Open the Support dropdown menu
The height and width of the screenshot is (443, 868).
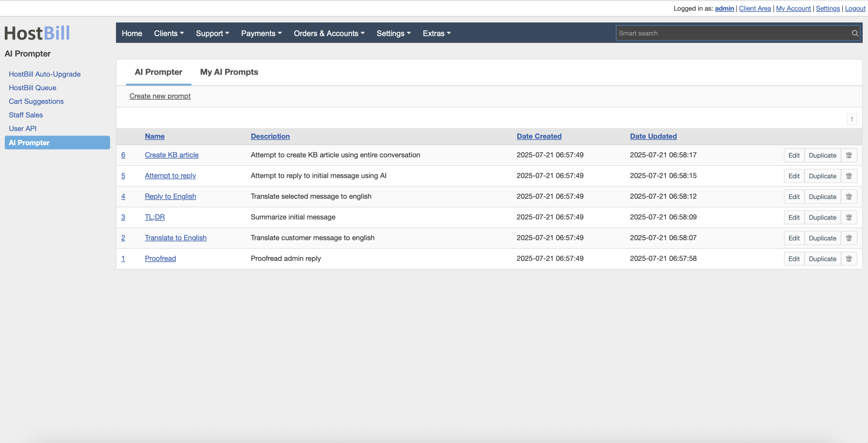point(213,33)
